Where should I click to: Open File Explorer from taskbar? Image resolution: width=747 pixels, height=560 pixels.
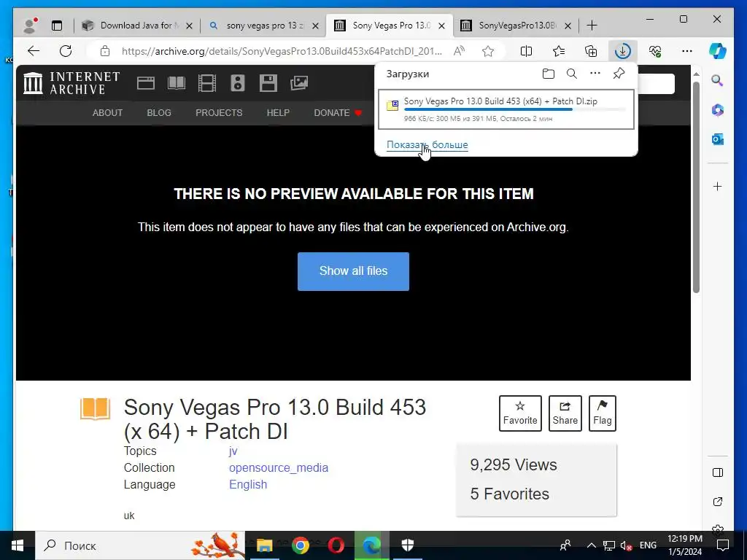point(264,545)
